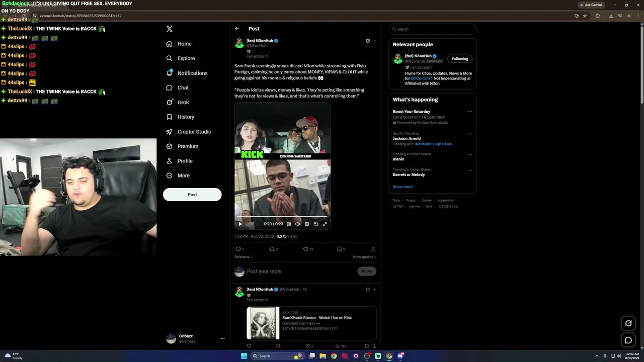Image resolution: width=644 pixels, height=362 pixels.
Task: Open View quotes link
Action: (x=364, y=257)
